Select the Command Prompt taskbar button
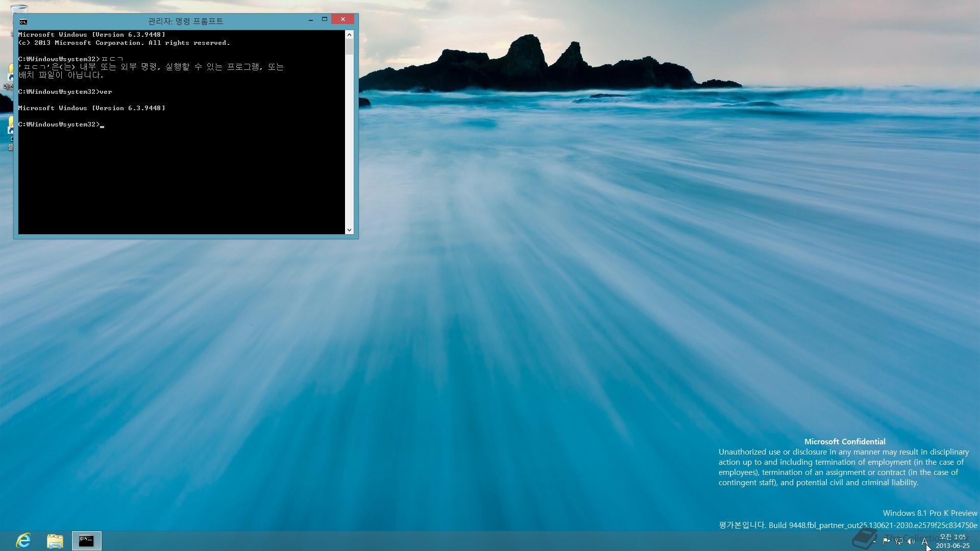 (87, 541)
